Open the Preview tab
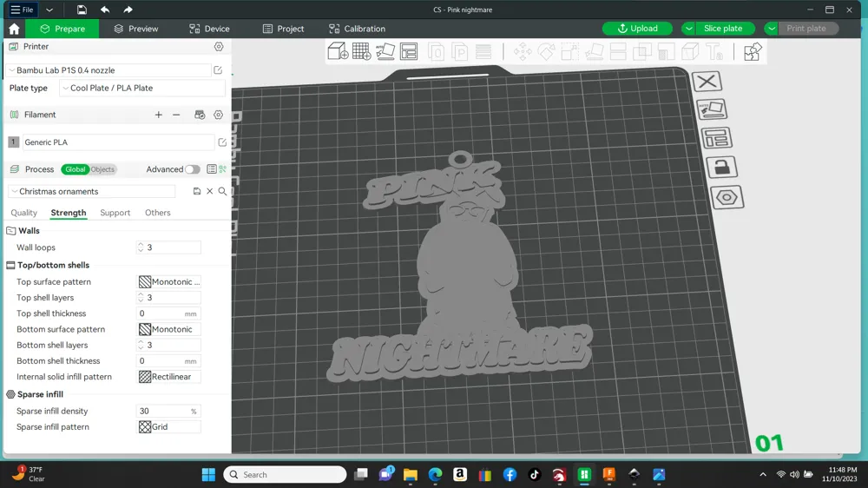Screen dimensions: 868x488 pyautogui.click(x=135, y=29)
